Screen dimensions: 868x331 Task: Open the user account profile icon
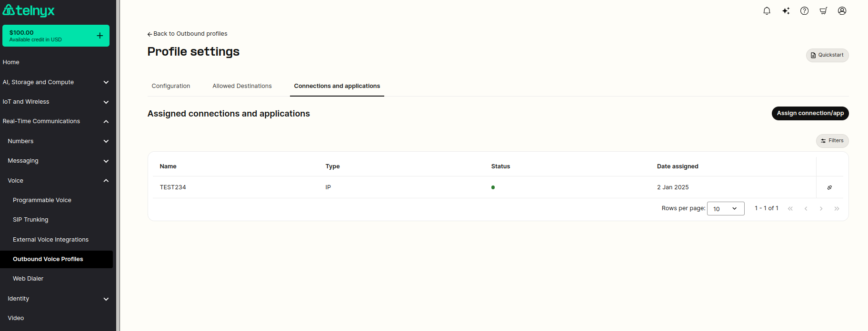pyautogui.click(x=842, y=11)
